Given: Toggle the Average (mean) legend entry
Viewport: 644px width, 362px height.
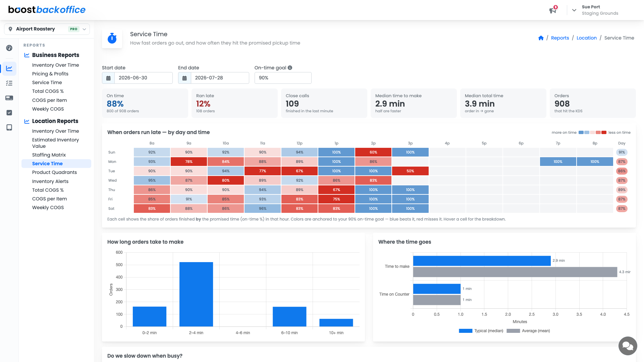Looking at the screenshot, I should [x=528, y=331].
